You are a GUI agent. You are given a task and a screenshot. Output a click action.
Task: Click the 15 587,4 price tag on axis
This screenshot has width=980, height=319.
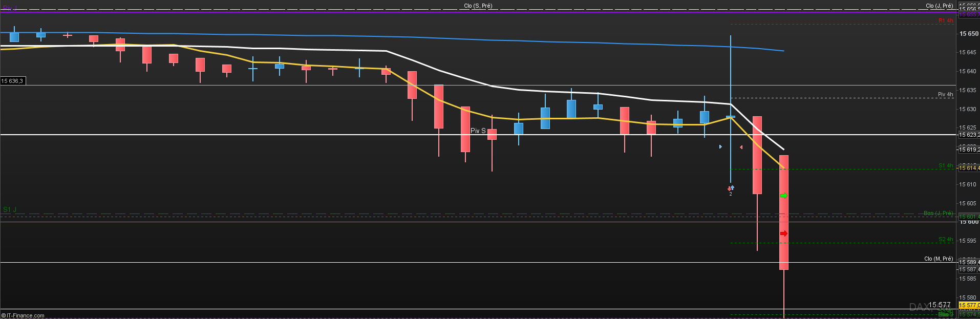click(969, 269)
